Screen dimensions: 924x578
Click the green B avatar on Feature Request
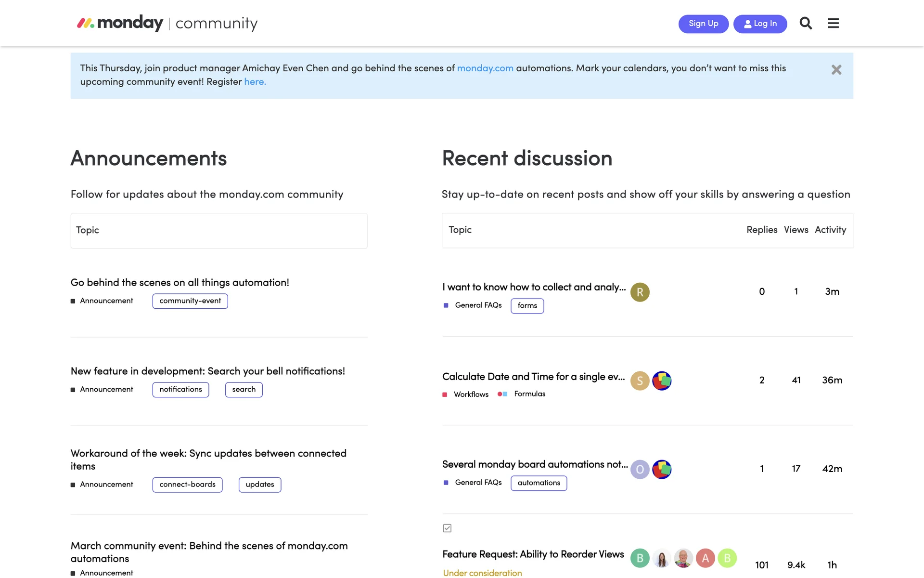click(x=640, y=558)
